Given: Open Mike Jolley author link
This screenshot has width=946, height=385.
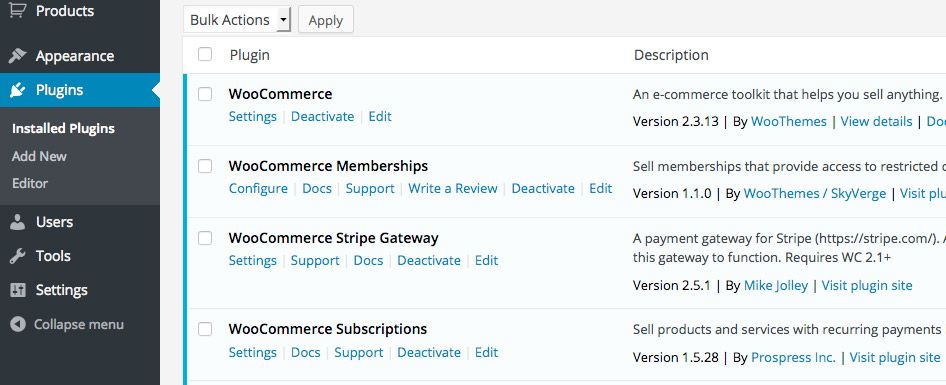Looking at the screenshot, I should point(776,285).
